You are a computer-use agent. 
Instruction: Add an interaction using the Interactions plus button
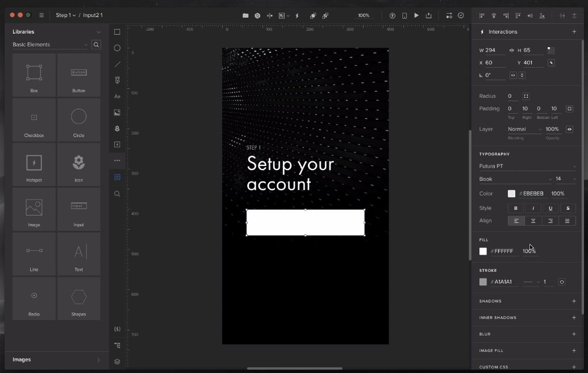[574, 31]
